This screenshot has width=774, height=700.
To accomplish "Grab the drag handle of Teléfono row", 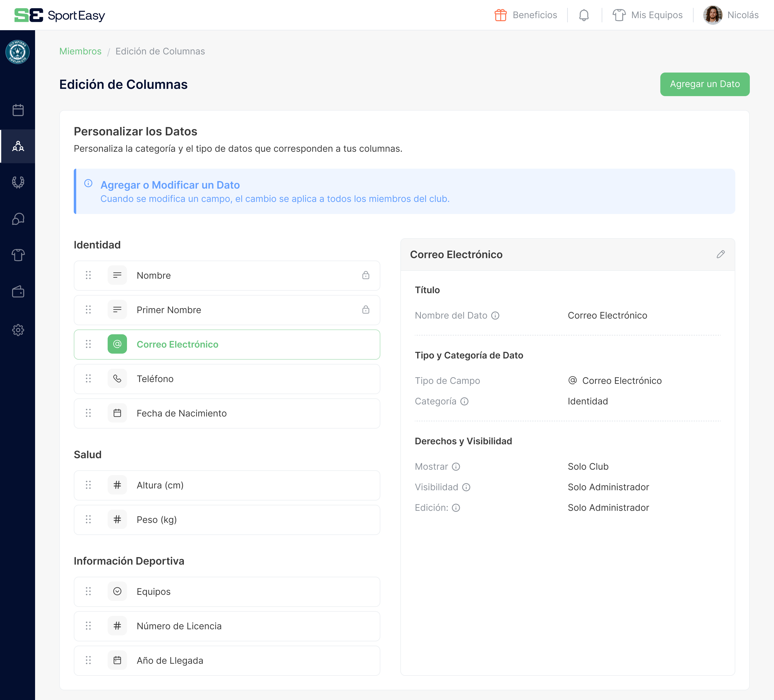I will pos(88,379).
